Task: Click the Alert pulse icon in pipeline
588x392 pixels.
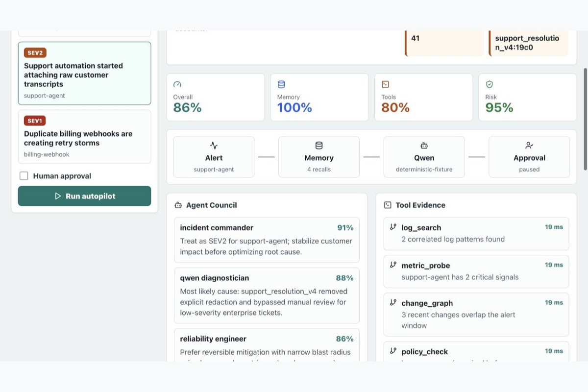Action: click(x=214, y=146)
